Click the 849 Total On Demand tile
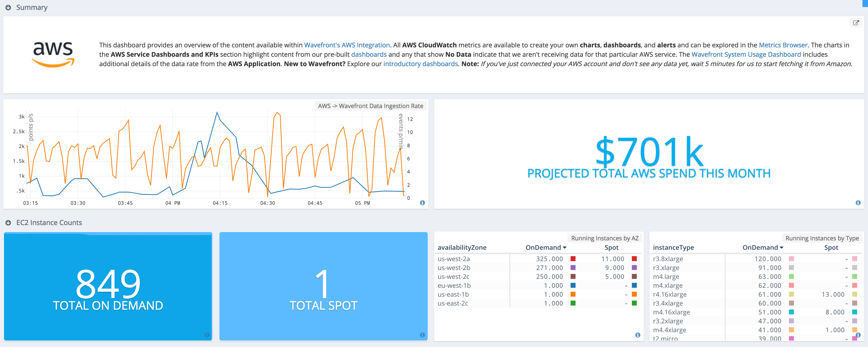The image size is (868, 347). 108,286
